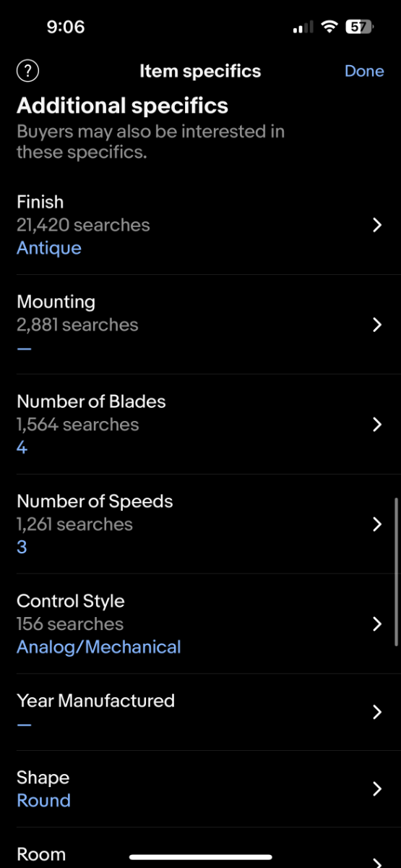Open Number of Blades chevron

pos(376,425)
